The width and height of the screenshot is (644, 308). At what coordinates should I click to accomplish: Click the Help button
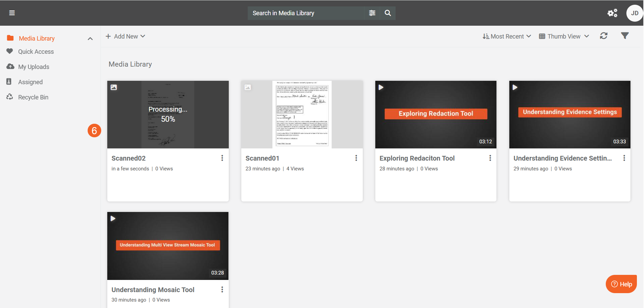[621, 284]
